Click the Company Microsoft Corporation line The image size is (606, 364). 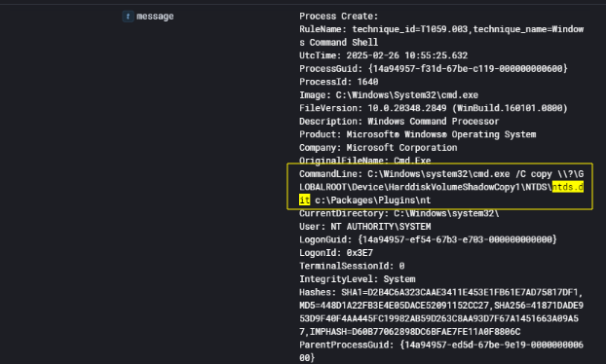[x=378, y=148]
